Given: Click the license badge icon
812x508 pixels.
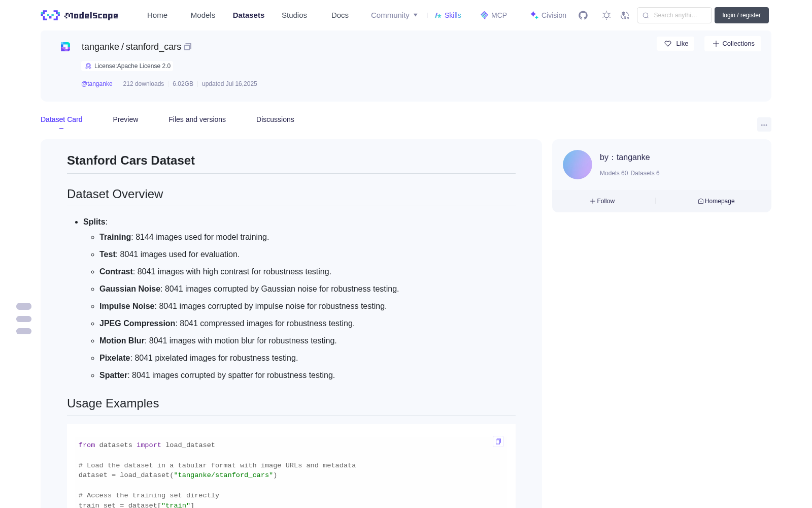Looking at the screenshot, I should (x=88, y=66).
